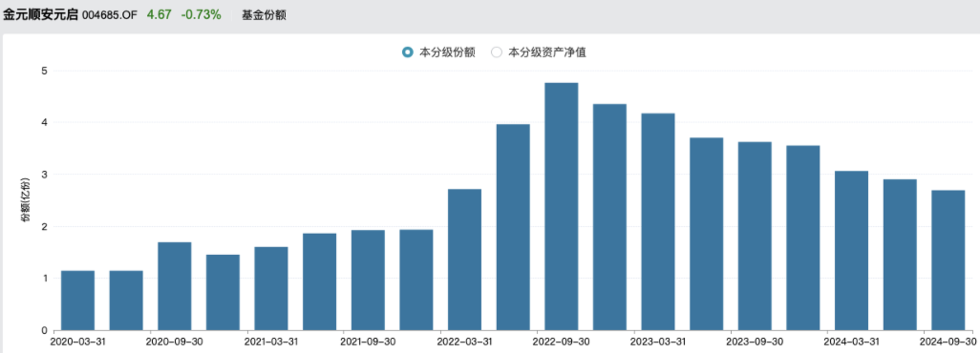Screen dimensions: 980x353
Task: Click the bar for 2022-03-31
Action: click(465, 260)
